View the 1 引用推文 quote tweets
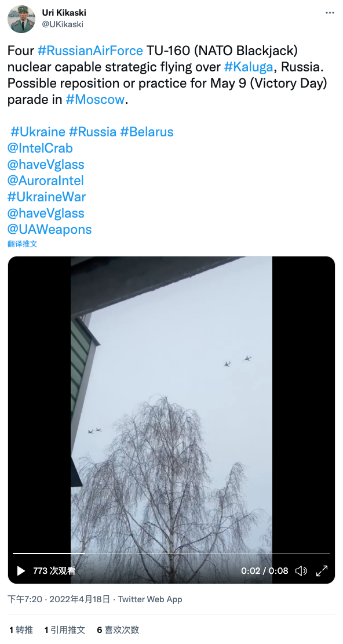343x644 pixels. (x=65, y=629)
